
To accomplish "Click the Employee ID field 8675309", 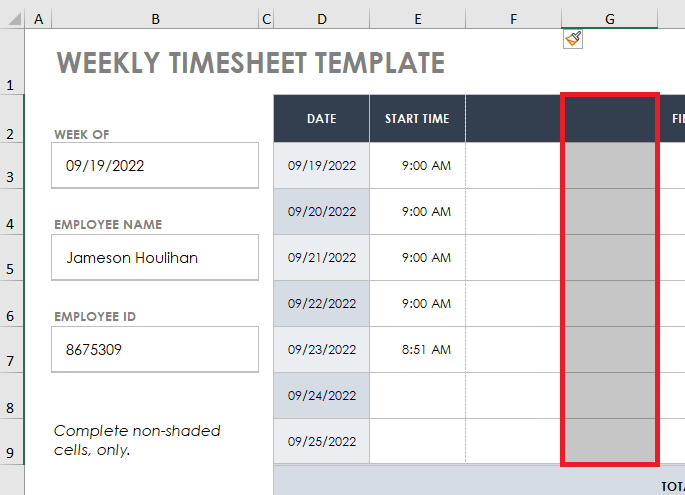I will point(155,350).
